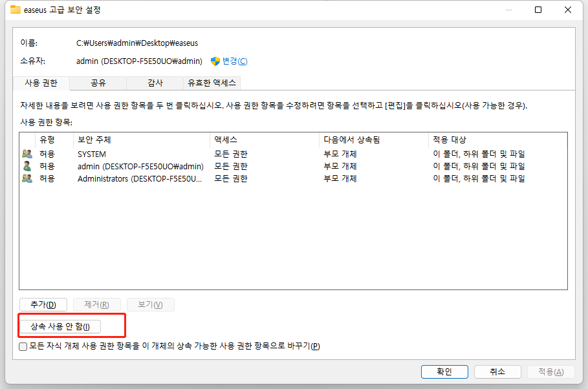Enable the replace child object permission entries checkbox
Screen dimensions: 588x389
pyautogui.click(x=22, y=346)
